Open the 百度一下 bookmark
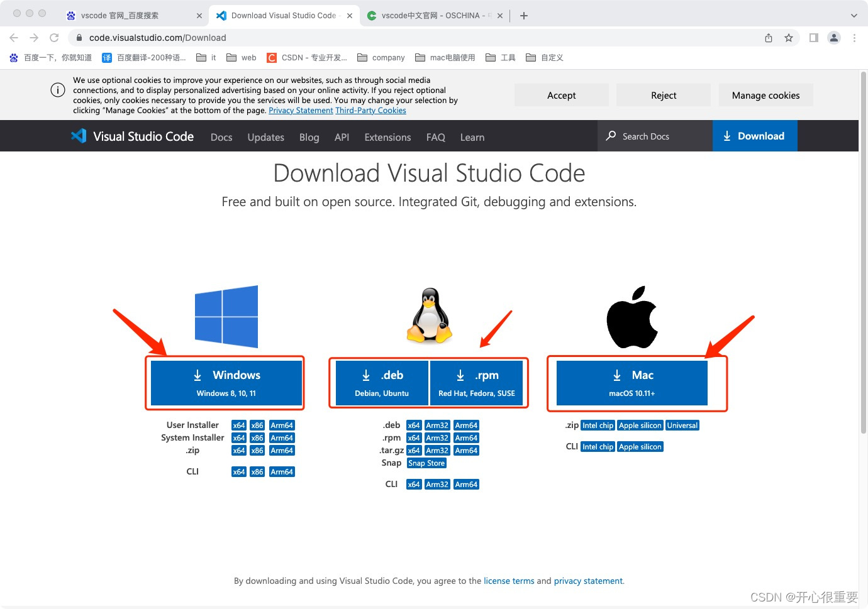The height and width of the screenshot is (609, 868). (50, 58)
